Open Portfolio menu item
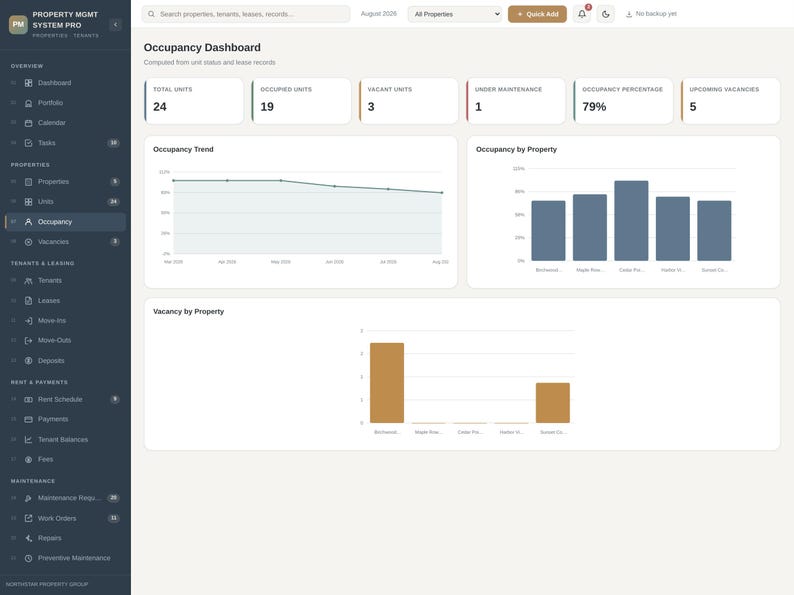Image resolution: width=794 pixels, height=595 pixels. pyautogui.click(x=65, y=103)
